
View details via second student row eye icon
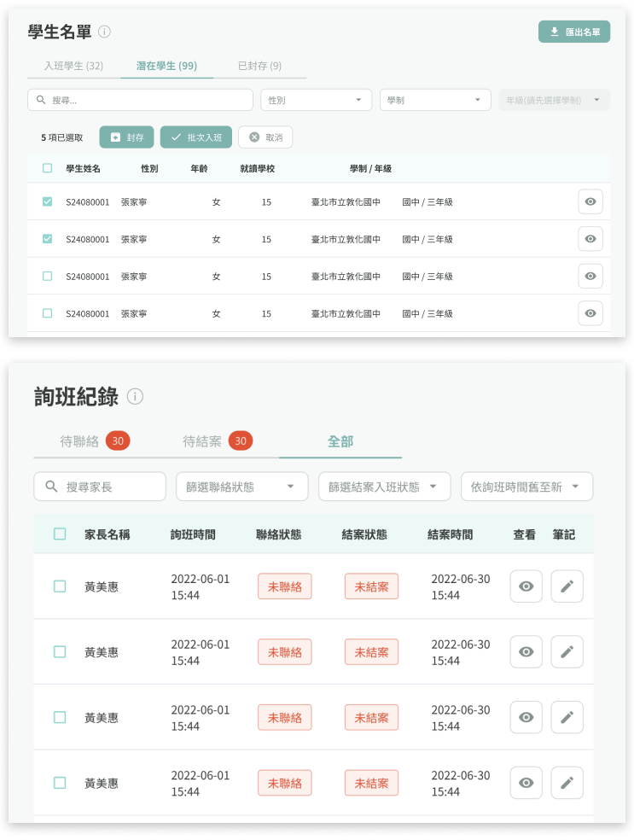click(x=590, y=238)
